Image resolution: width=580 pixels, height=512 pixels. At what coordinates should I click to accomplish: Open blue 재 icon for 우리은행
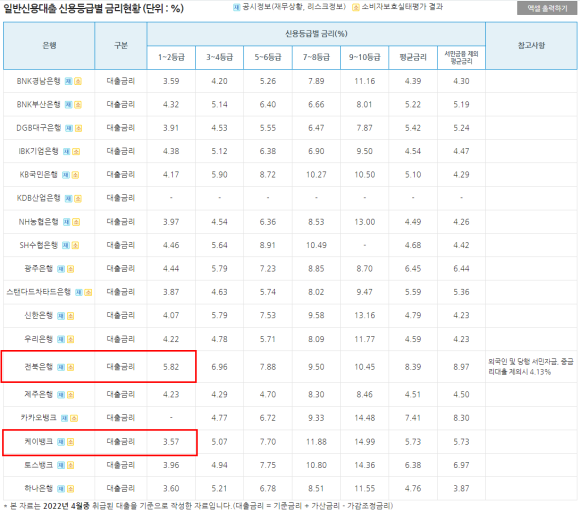[61, 339]
